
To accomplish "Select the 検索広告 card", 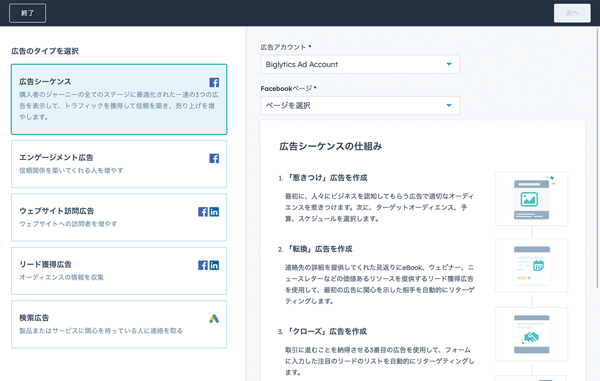I will pyautogui.click(x=119, y=324).
